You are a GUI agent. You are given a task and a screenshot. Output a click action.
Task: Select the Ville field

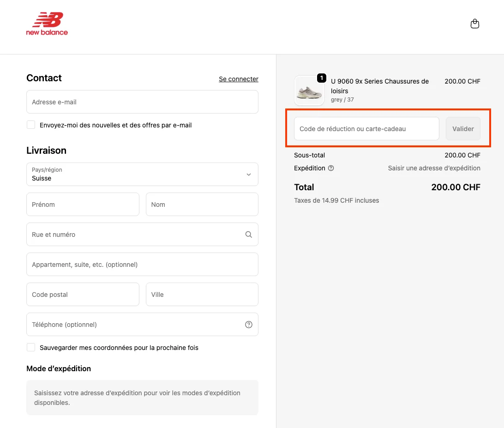[x=202, y=294]
